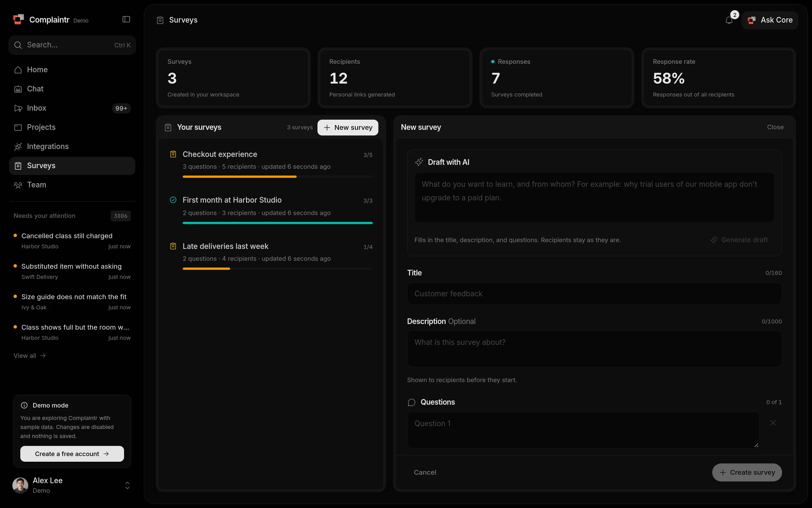Click the Draft with AI sparkle icon
The height and width of the screenshot is (508, 812).
pyautogui.click(x=419, y=162)
